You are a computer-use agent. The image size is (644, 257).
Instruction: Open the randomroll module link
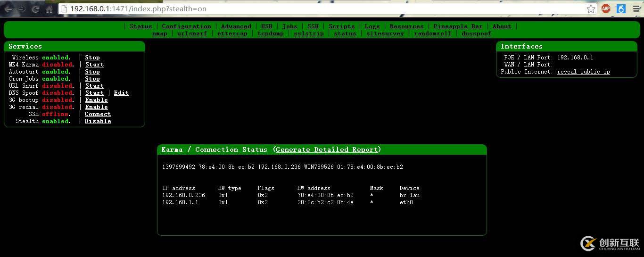coord(433,33)
